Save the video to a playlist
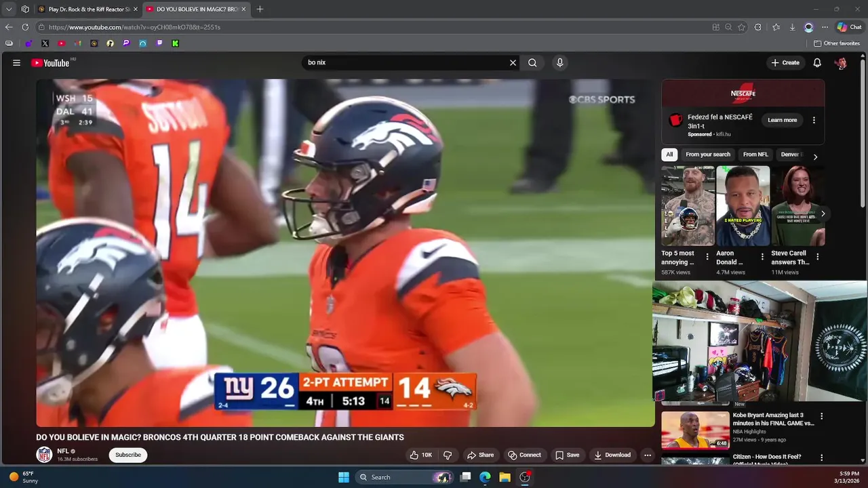The height and width of the screenshot is (488, 868). click(567, 455)
